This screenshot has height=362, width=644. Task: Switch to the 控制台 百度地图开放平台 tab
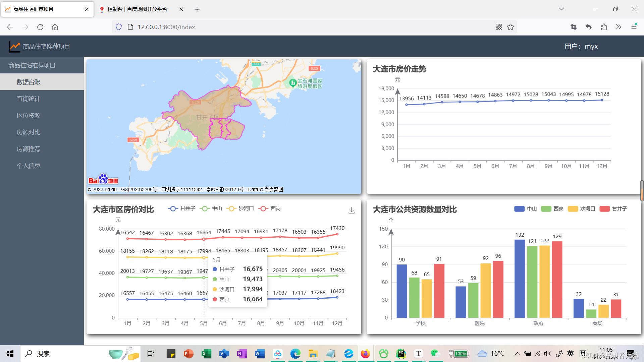[138, 9]
